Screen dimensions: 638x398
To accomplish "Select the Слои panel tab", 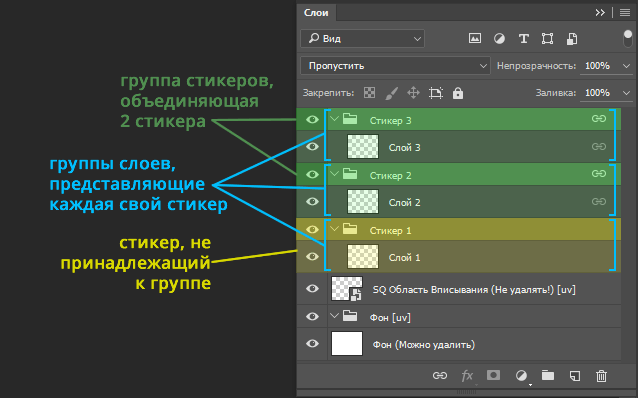I will [x=316, y=13].
